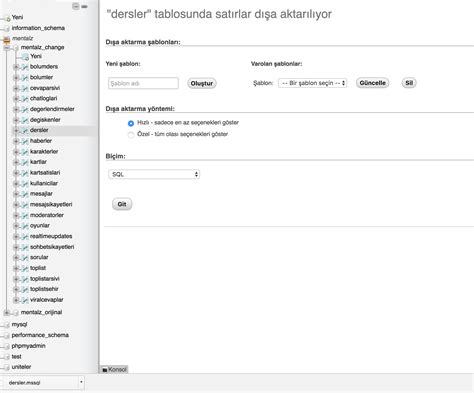The width and height of the screenshot is (474, 393).
Task: Collapse the mentalz_change database node
Action: (x=7, y=48)
